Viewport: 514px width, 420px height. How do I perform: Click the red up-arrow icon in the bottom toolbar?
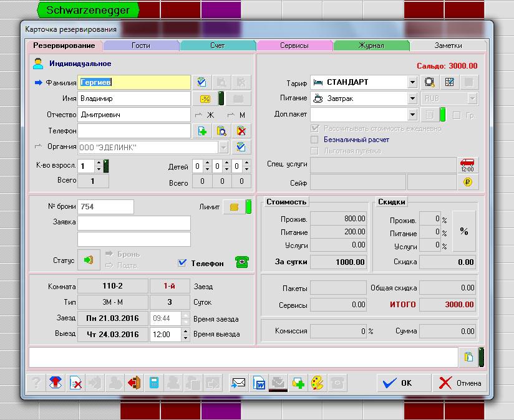[56, 383]
